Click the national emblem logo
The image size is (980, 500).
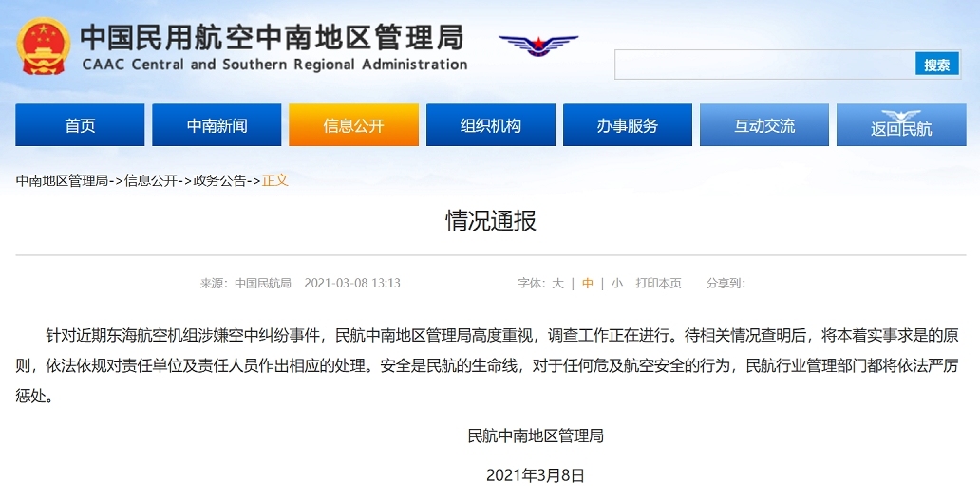tap(44, 46)
